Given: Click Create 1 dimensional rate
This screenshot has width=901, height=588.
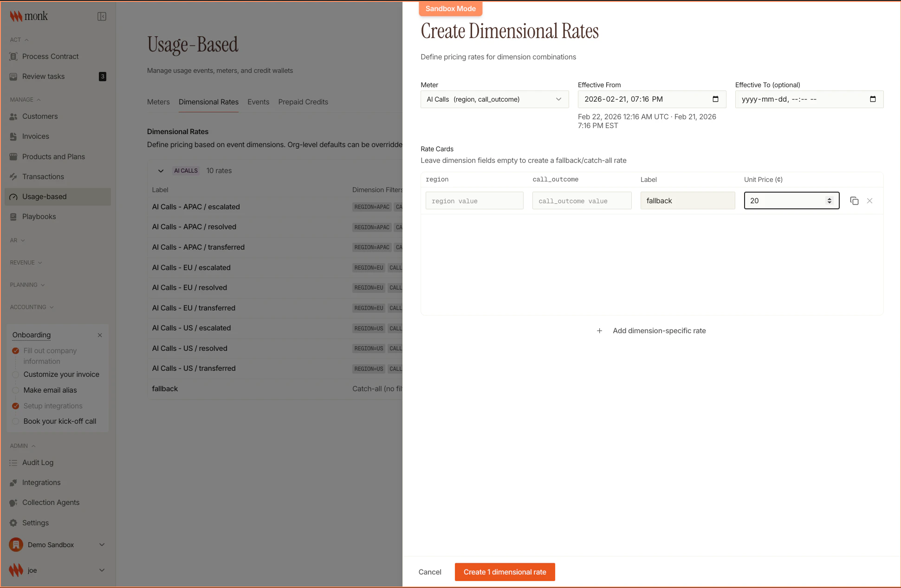Looking at the screenshot, I should [505, 572].
